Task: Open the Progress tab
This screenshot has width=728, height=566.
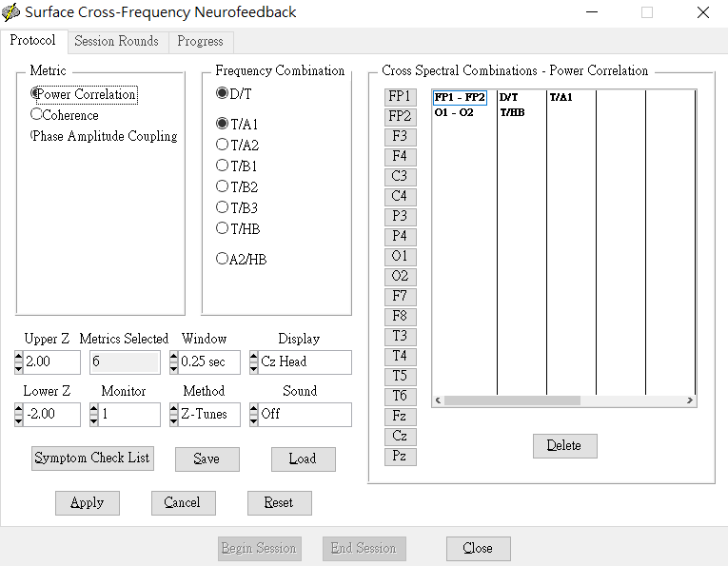Action: pyautogui.click(x=201, y=41)
